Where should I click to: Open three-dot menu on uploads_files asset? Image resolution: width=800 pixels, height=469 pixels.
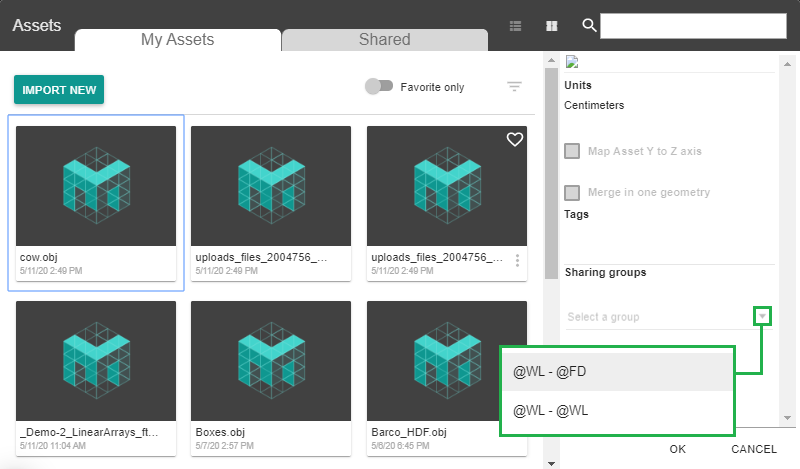517,260
